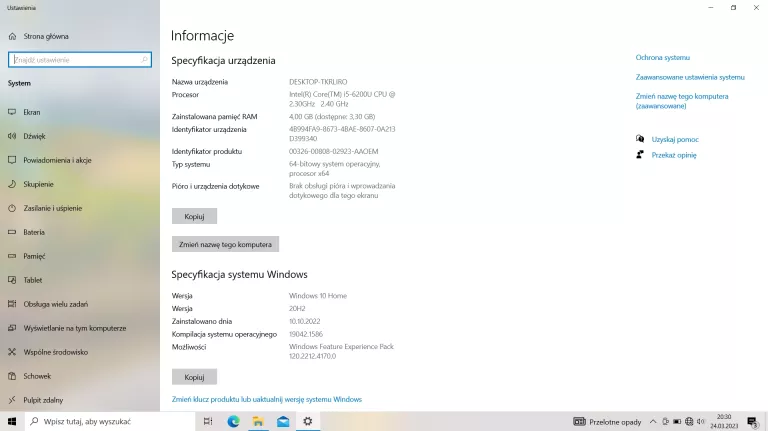Click Zmień nazwę tego komputera (zaawansowane) link

point(682,101)
